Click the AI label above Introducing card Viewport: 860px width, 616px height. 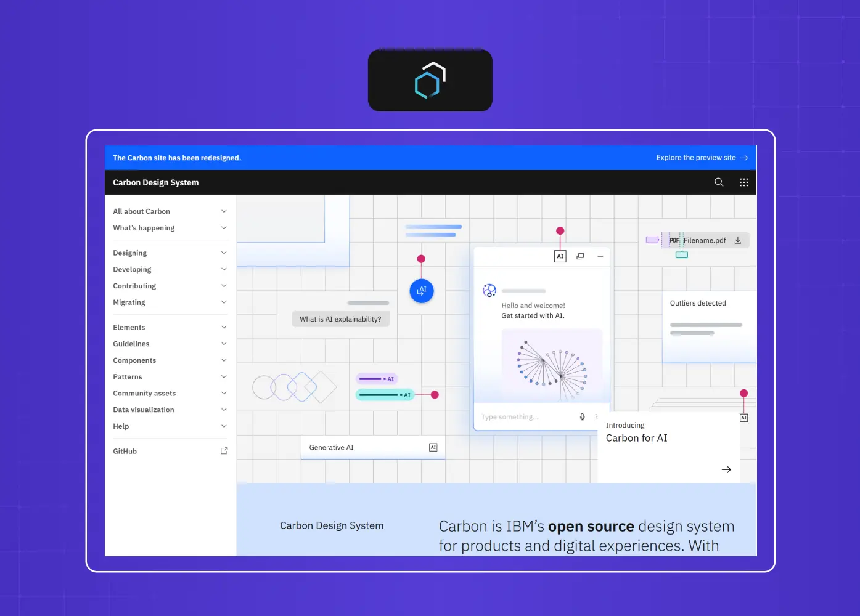743,418
